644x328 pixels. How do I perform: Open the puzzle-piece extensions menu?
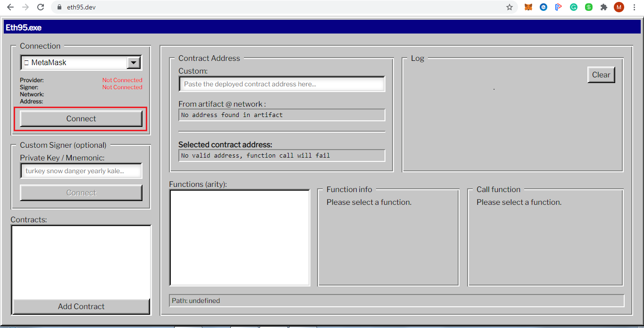[604, 7]
